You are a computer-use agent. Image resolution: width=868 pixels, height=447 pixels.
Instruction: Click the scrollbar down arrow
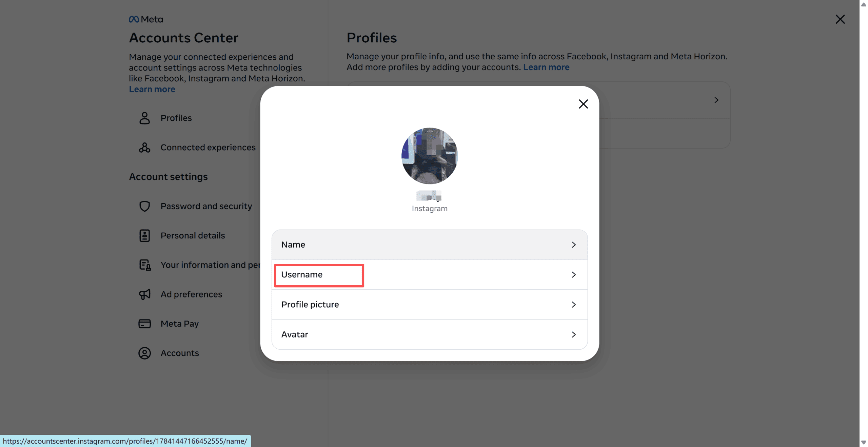[x=864, y=442]
